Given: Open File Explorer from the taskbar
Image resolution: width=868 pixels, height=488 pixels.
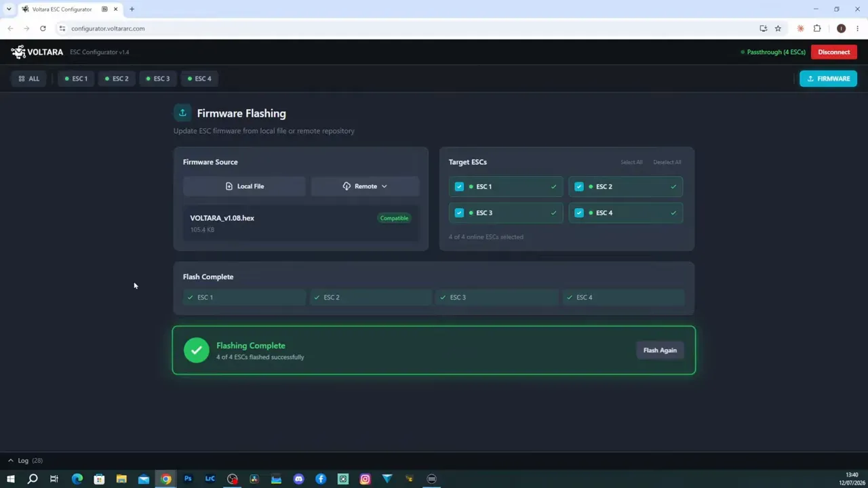Looking at the screenshot, I should (121, 479).
